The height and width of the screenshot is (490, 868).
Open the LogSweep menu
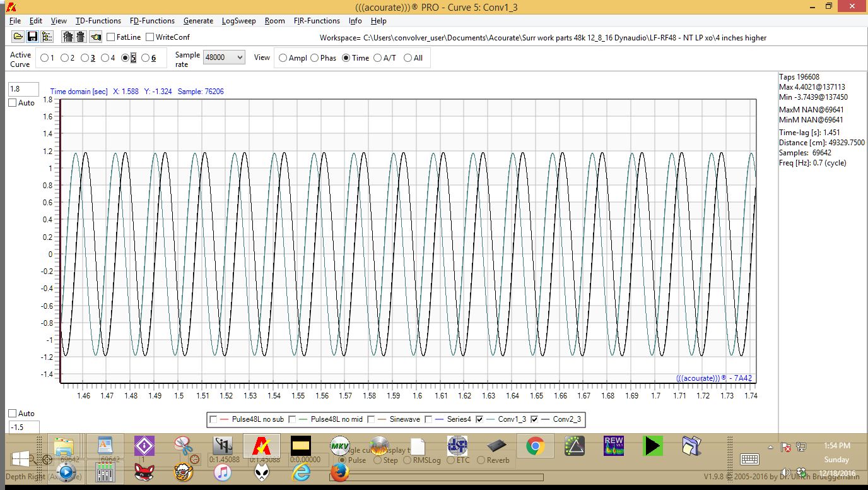click(x=238, y=21)
